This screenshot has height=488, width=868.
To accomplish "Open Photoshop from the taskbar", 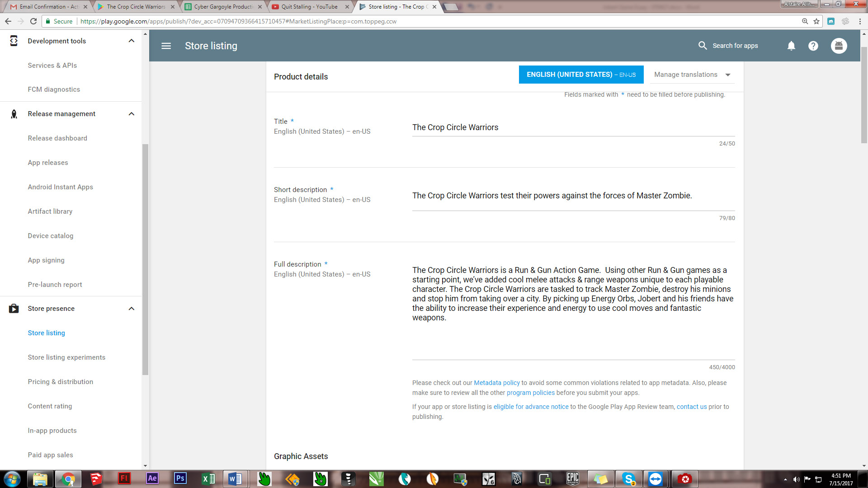I will tap(180, 479).
